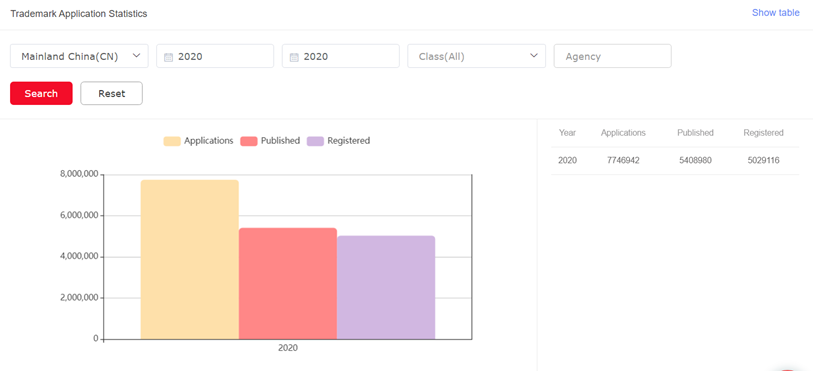Open the start year 2020 picker
Viewport: 813px width, 371px height.
(215, 56)
